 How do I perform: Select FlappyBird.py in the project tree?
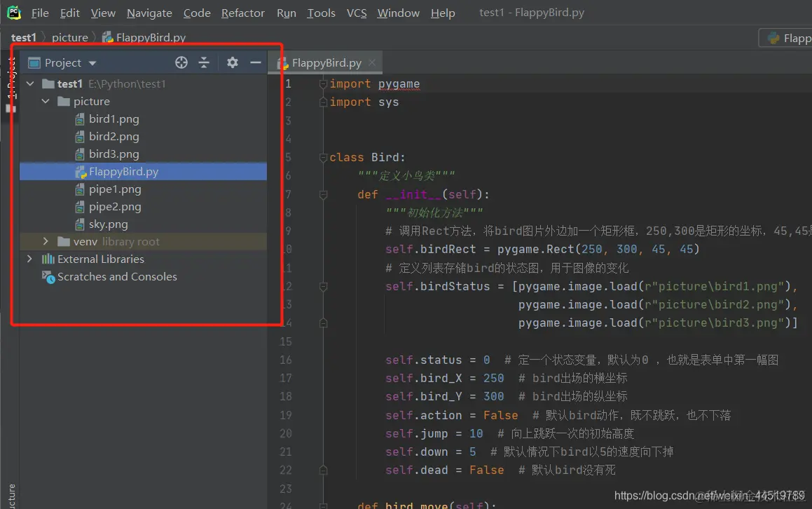(143, 172)
